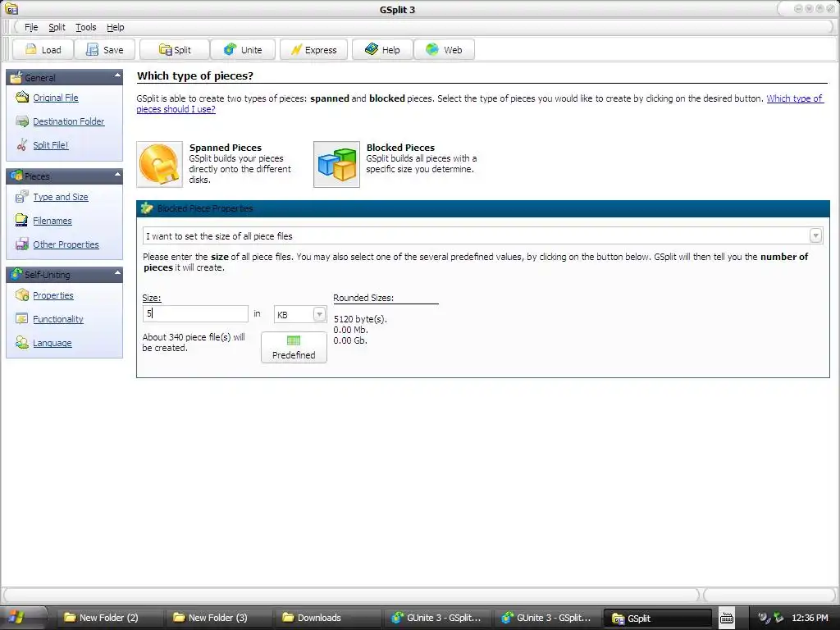Click the GSplit app icon in title bar

point(11,9)
